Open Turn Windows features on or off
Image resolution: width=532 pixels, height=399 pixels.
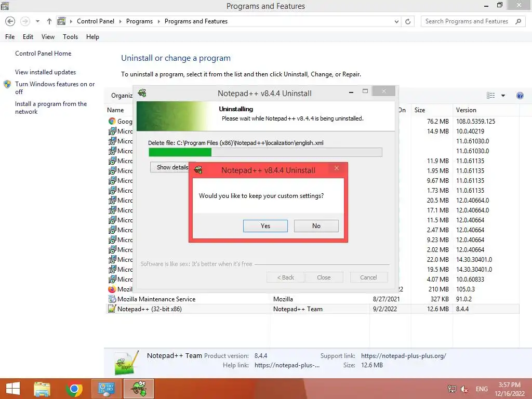tap(55, 88)
